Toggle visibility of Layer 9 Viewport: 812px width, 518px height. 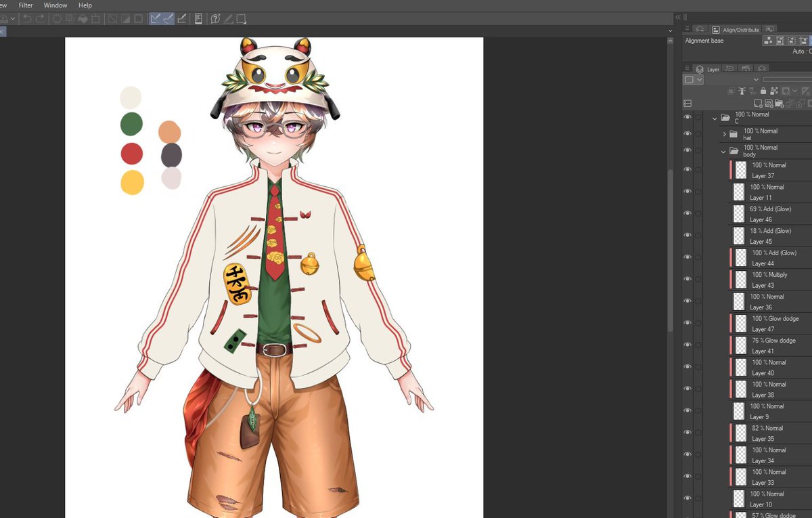(x=687, y=411)
